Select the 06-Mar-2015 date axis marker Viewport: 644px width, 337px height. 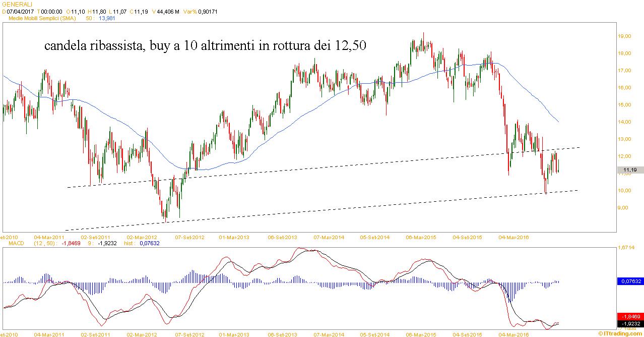420,237
